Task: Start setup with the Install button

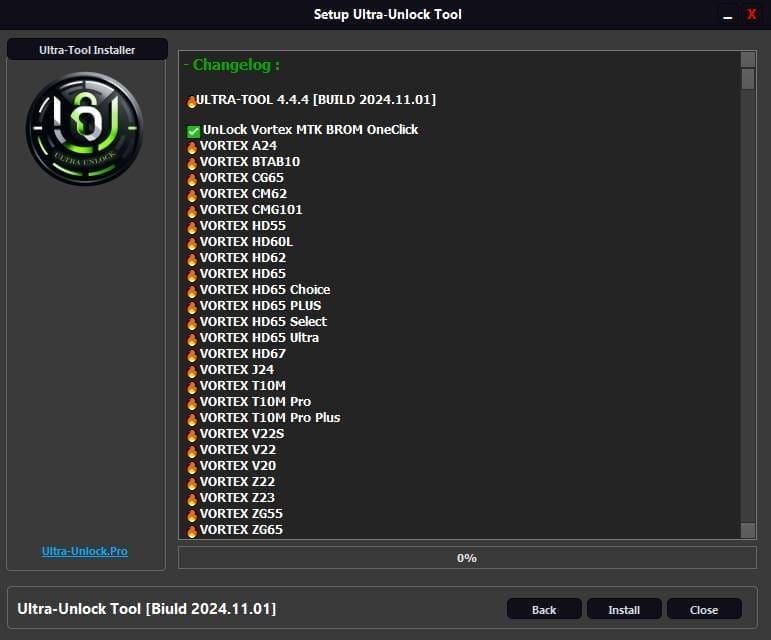Action: pyautogui.click(x=623, y=609)
